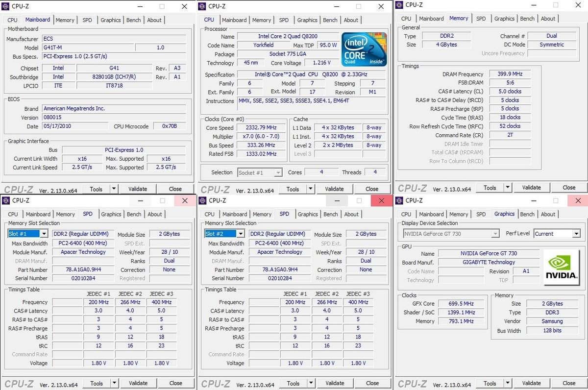The width and height of the screenshot is (588, 390).
Task: Click the Close button in the SPD window
Action: [176, 383]
